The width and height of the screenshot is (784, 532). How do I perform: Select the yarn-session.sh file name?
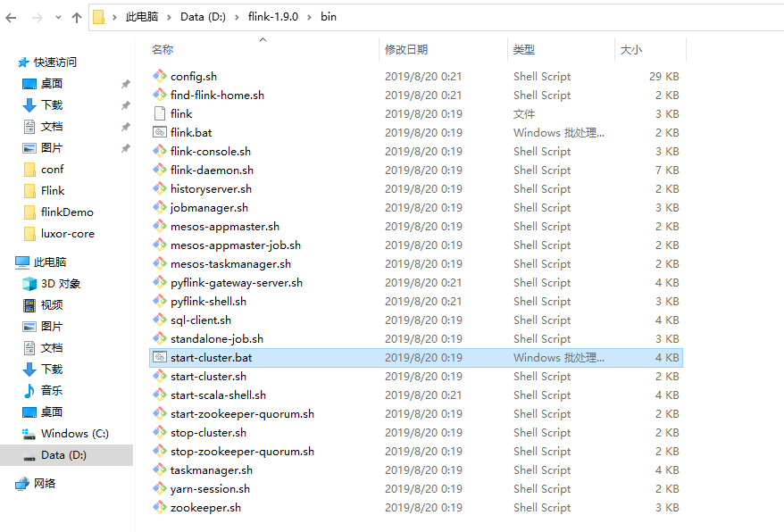click(210, 489)
